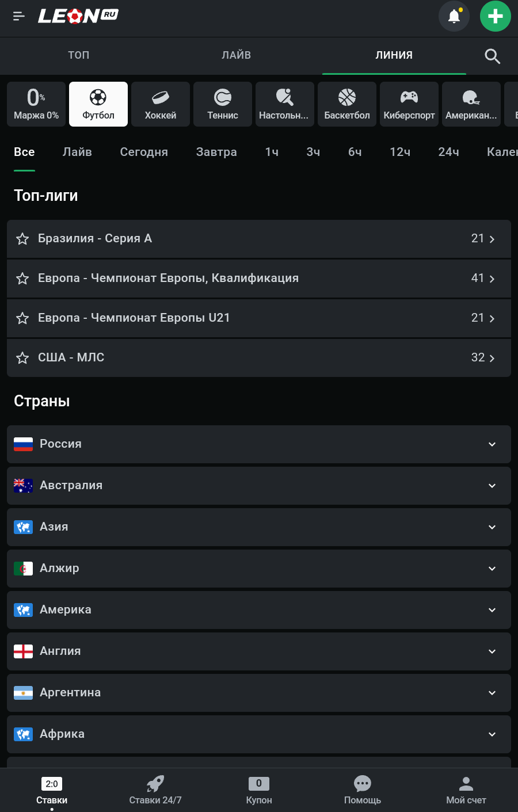This screenshot has height=812, width=518.
Task: Add Europe U21 Championship to favorites
Action: coord(22,318)
